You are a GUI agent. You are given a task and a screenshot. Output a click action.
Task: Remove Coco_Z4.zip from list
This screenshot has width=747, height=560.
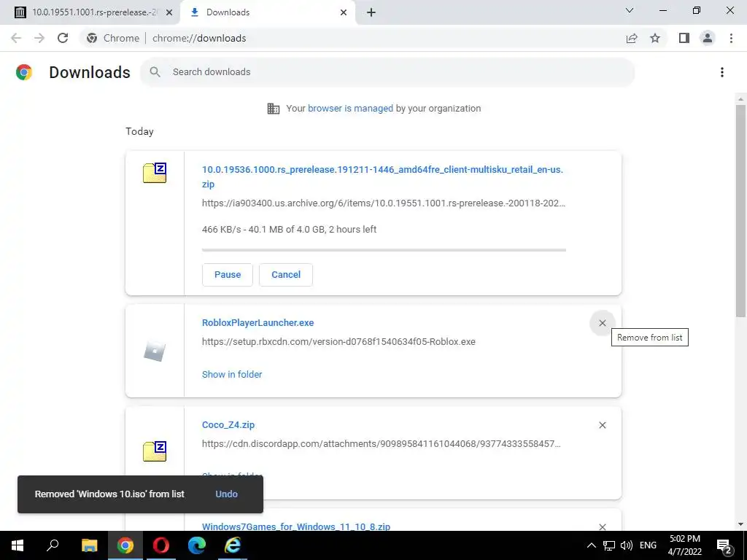tap(602, 425)
